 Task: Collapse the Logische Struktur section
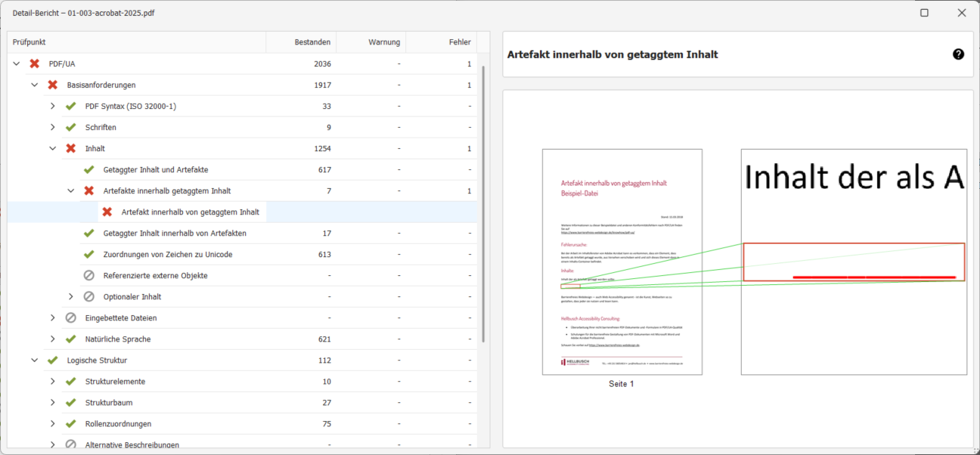coord(35,361)
